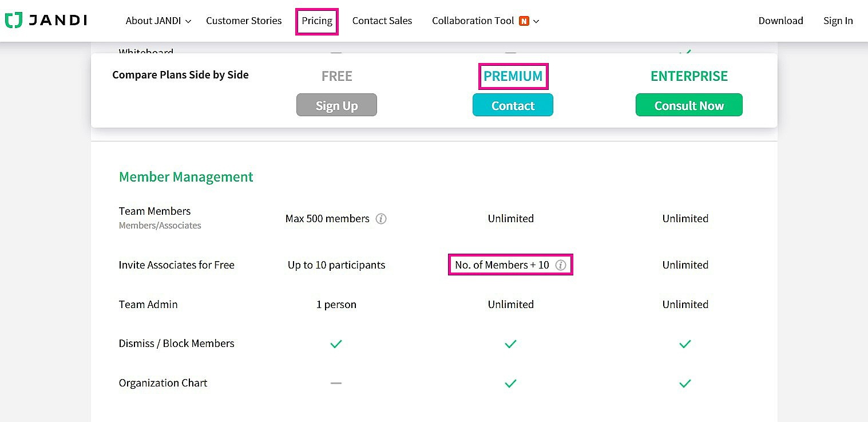Click the orange N badge by Collaboration Tool
Screen dimensions: 868x422
524,21
